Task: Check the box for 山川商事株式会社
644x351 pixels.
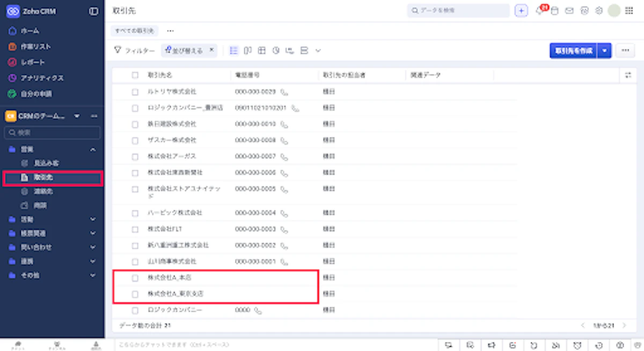Action: click(135, 262)
